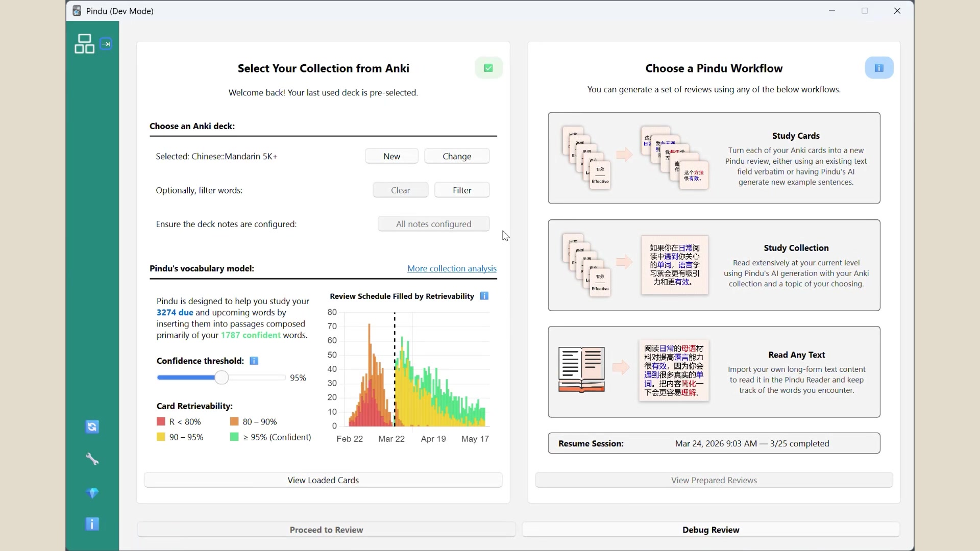980x551 pixels.
Task: Resume the Mar 24 session
Action: [714, 443]
